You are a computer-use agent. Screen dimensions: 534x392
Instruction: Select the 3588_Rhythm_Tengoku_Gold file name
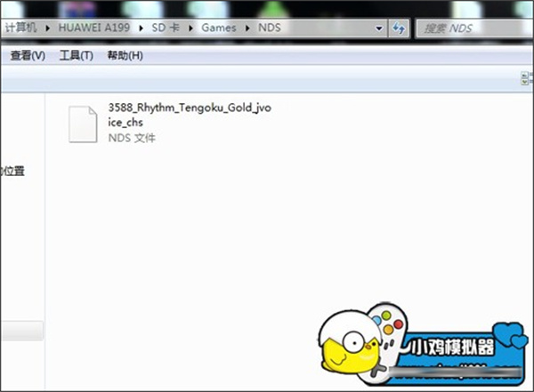(x=190, y=115)
